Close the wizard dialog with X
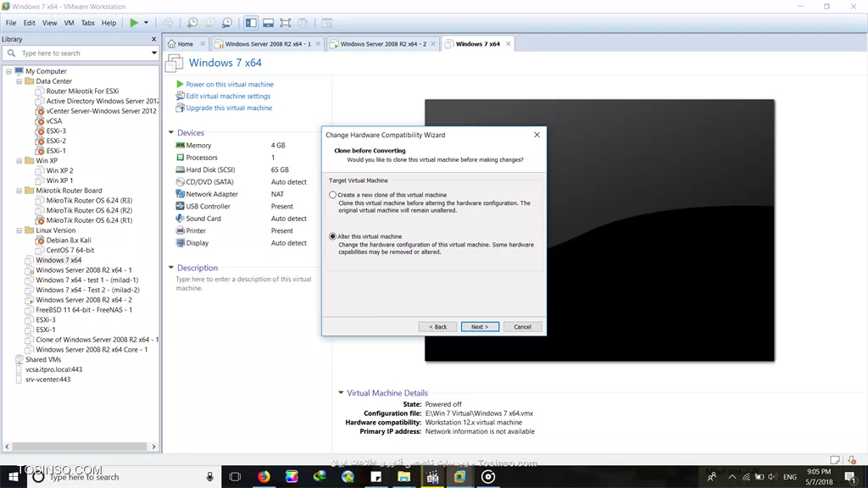868x488 pixels. [x=537, y=135]
